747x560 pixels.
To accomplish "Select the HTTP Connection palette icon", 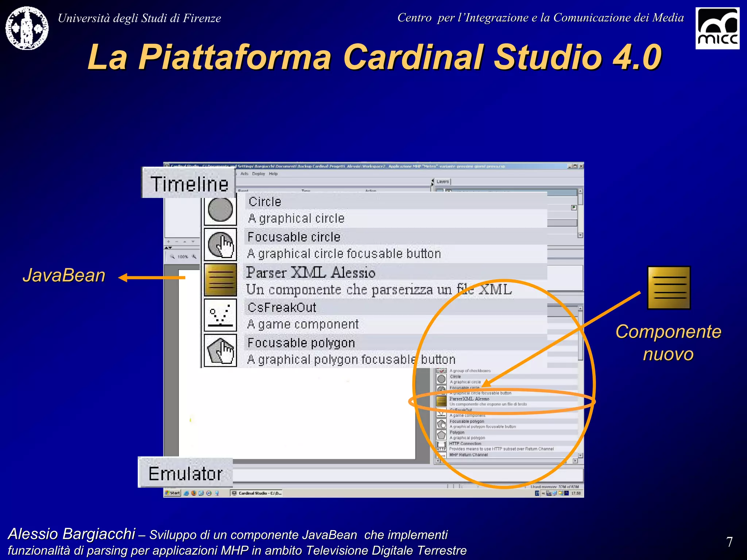I will (x=441, y=446).
